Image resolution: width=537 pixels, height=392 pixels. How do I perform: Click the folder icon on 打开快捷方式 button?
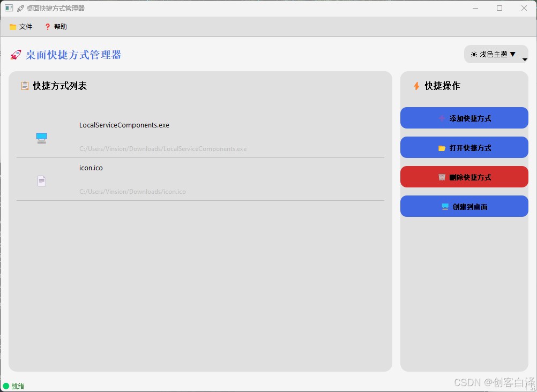point(442,148)
